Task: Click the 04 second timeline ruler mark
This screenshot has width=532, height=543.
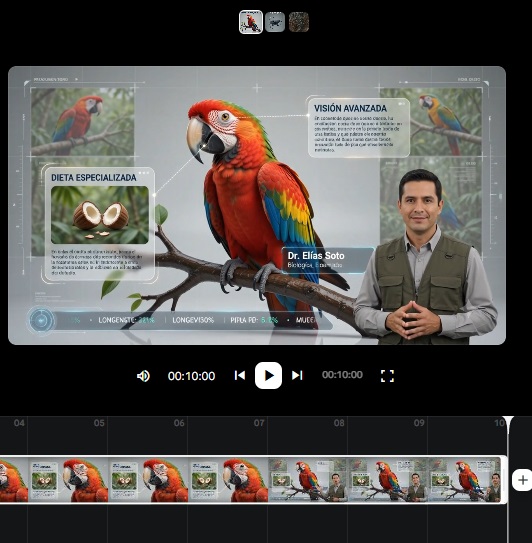Action: [x=19, y=423]
